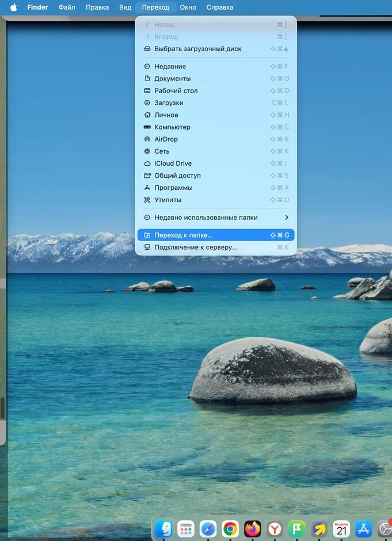Open App Store from the Dock
This screenshot has width=392, height=541.
coord(364,529)
